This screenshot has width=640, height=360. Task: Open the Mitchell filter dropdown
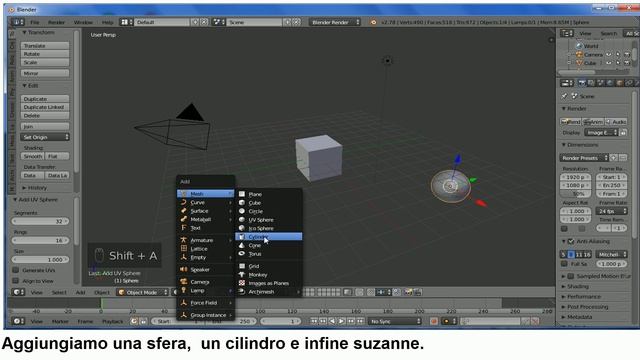point(611,254)
